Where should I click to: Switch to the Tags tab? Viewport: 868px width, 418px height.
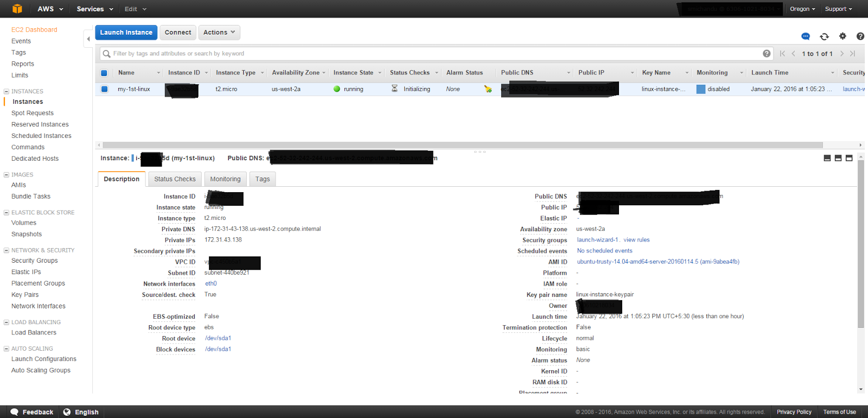pos(263,179)
